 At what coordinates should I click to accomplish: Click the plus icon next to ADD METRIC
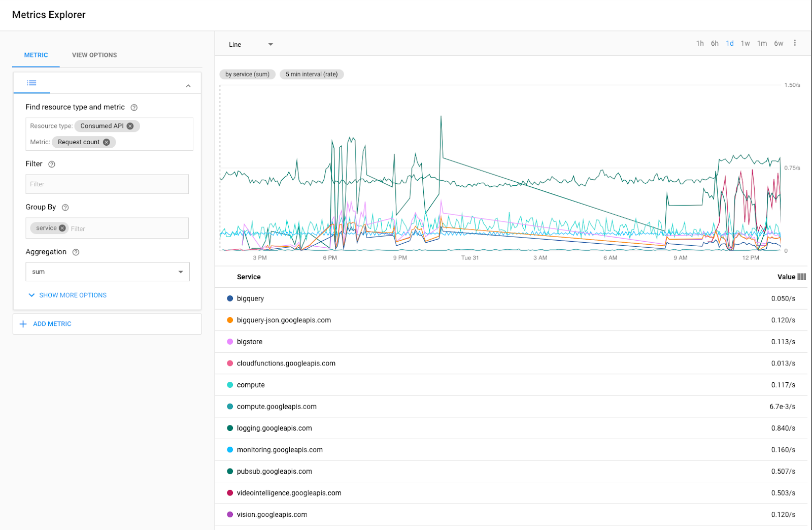(x=23, y=324)
